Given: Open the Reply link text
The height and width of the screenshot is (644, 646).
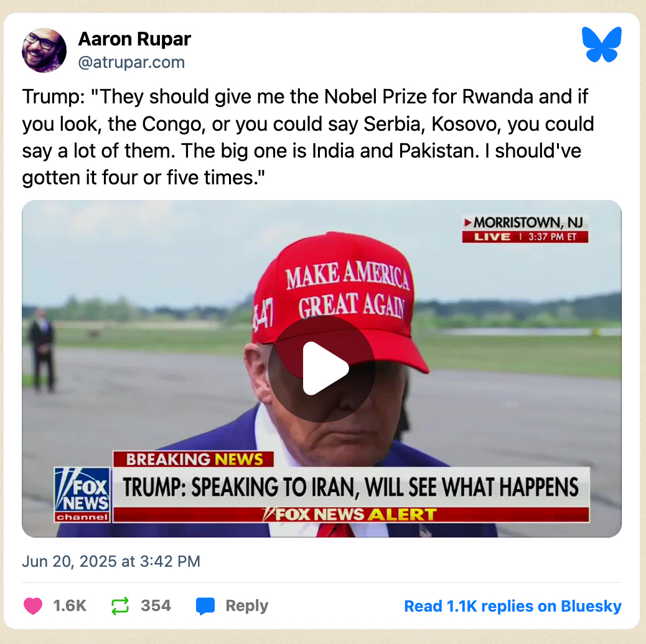Looking at the screenshot, I should [247, 605].
